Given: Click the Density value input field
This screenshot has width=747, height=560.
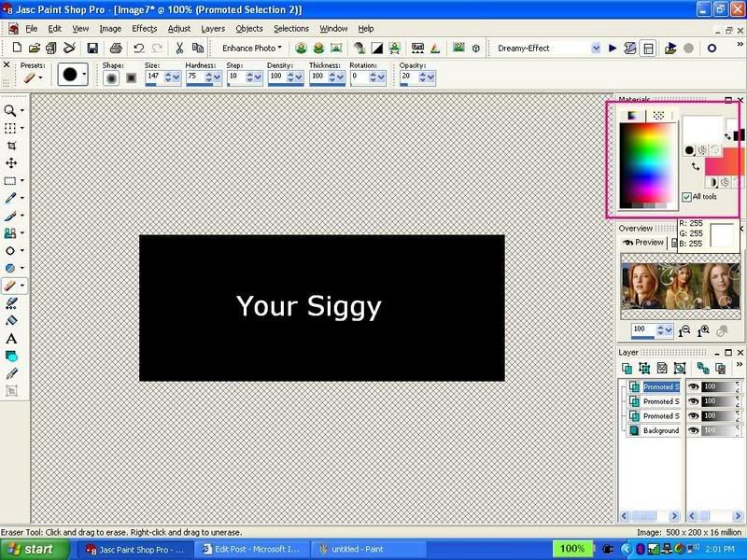Looking at the screenshot, I should 277,77.
